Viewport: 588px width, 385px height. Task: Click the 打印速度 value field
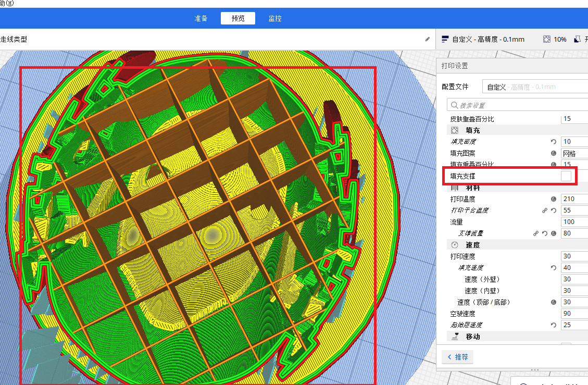574,256
